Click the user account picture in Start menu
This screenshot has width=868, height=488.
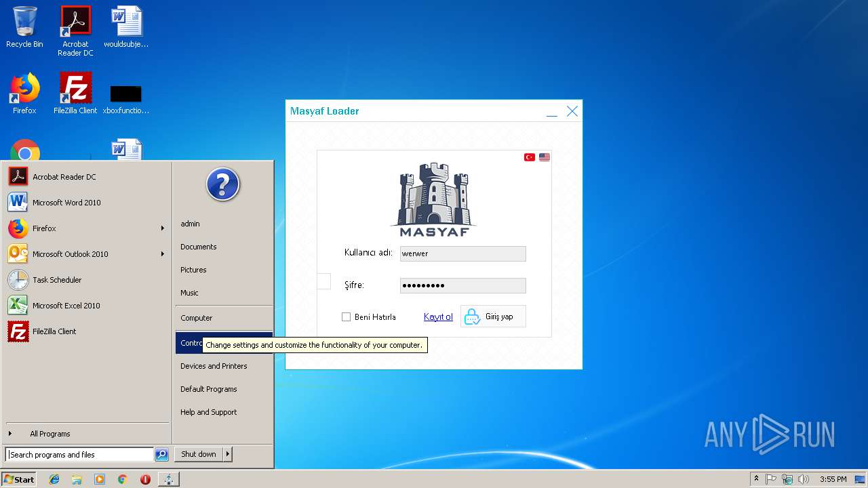[x=223, y=184]
